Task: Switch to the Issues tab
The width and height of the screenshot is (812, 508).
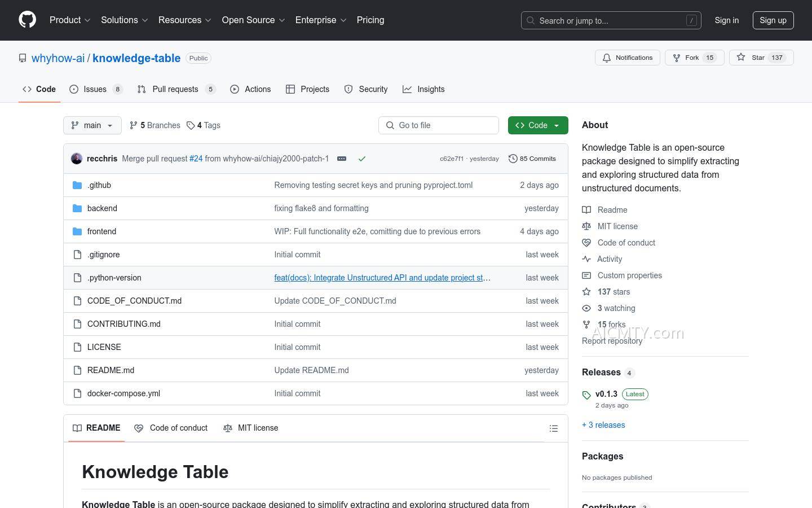Action: click(95, 89)
